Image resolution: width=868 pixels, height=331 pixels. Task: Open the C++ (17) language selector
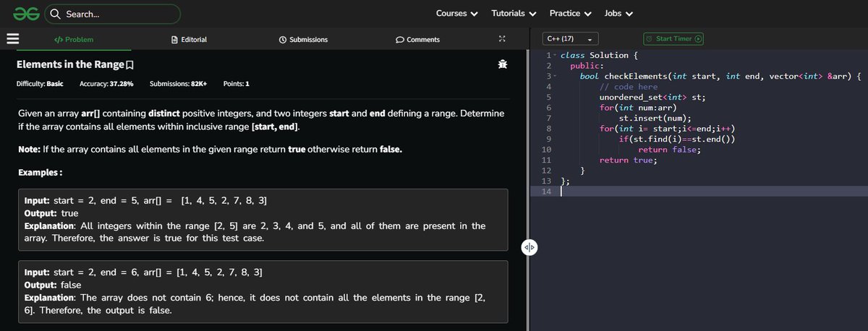click(x=571, y=39)
